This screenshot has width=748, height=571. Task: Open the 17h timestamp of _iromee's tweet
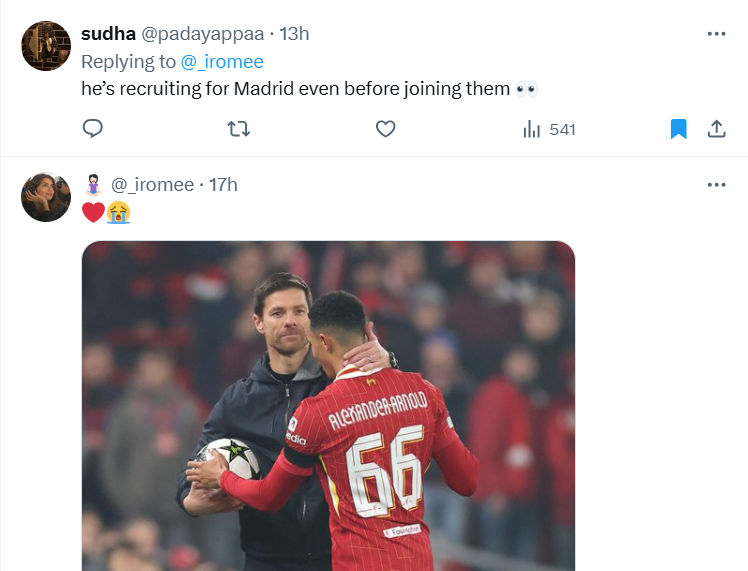click(223, 185)
